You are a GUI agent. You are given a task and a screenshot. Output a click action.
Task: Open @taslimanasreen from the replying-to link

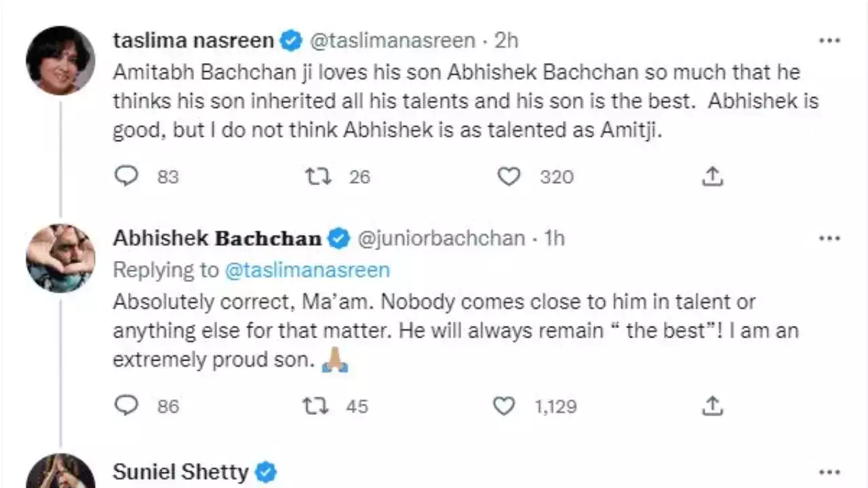coord(309,270)
